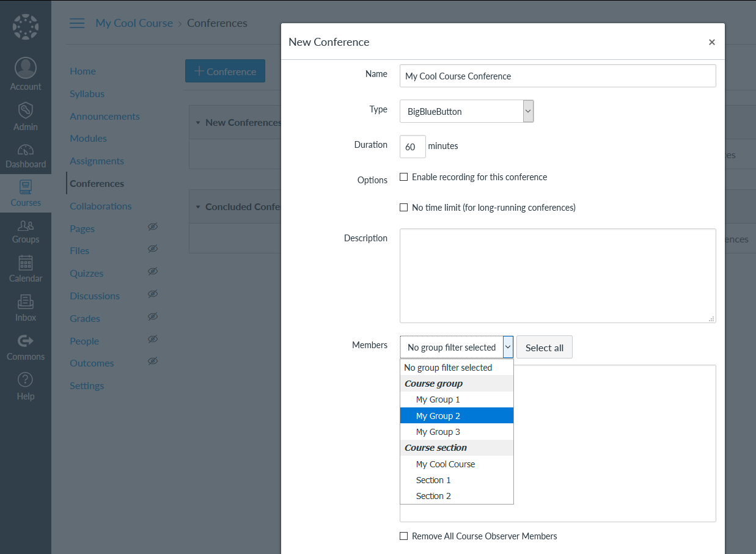Click the Canvas logo icon

26,27
